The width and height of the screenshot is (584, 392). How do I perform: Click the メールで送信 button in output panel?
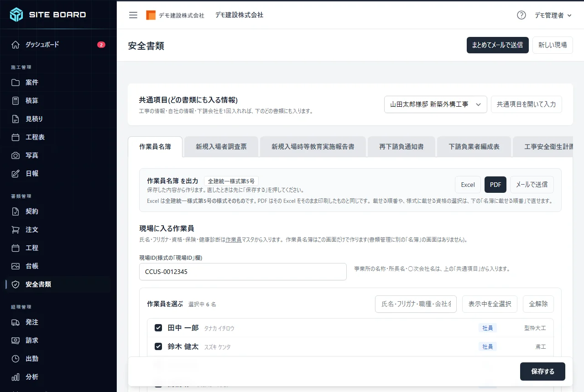532,185
